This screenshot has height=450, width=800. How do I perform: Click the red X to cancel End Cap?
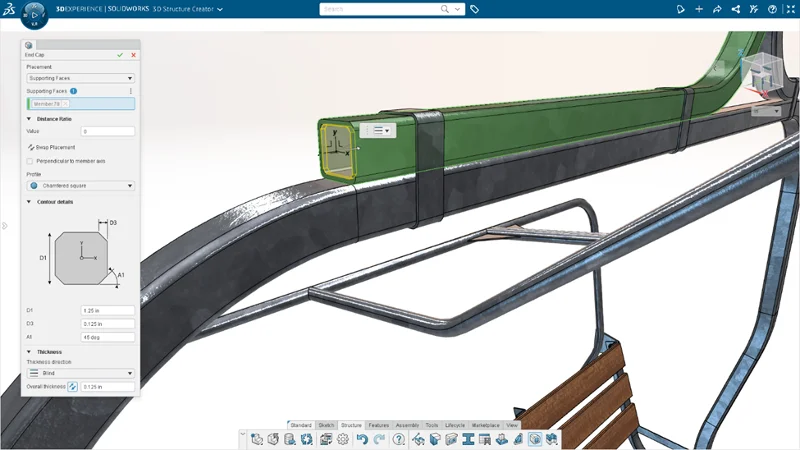(x=133, y=55)
